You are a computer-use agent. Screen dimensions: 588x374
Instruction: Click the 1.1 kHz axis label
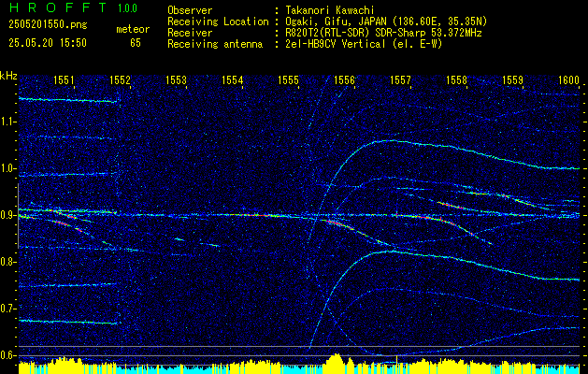click(x=7, y=122)
